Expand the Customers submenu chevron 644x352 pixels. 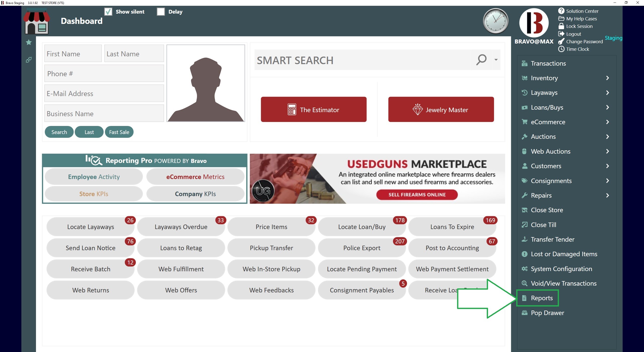[608, 166]
